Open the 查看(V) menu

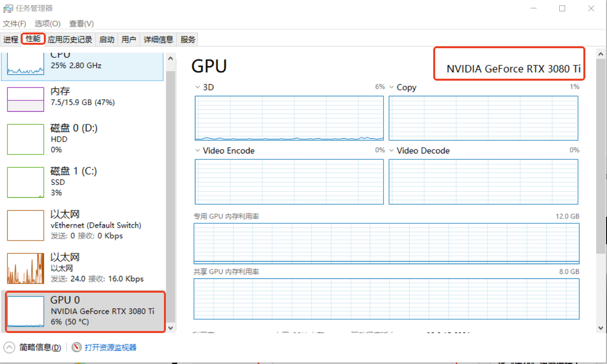81,24
